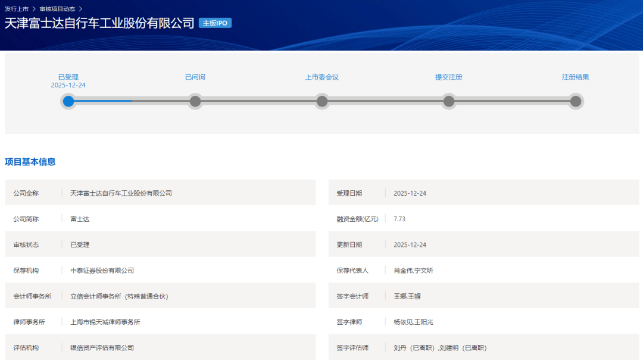This screenshot has width=643, height=364.
Task: Click the 提交注册 stage circle
Action: tap(449, 101)
